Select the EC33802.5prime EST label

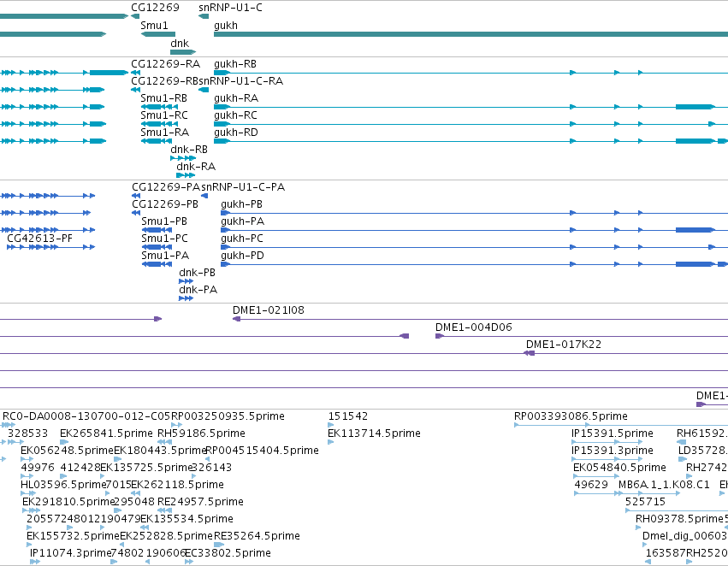228,554
